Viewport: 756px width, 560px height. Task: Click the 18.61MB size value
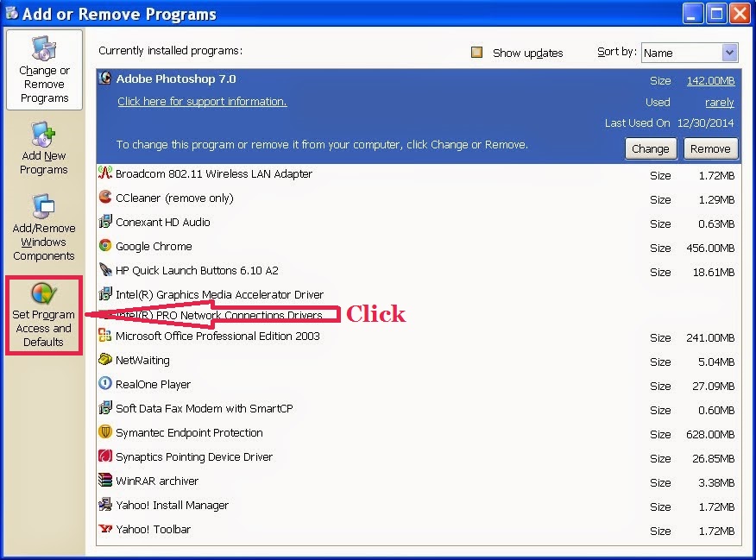[714, 273]
